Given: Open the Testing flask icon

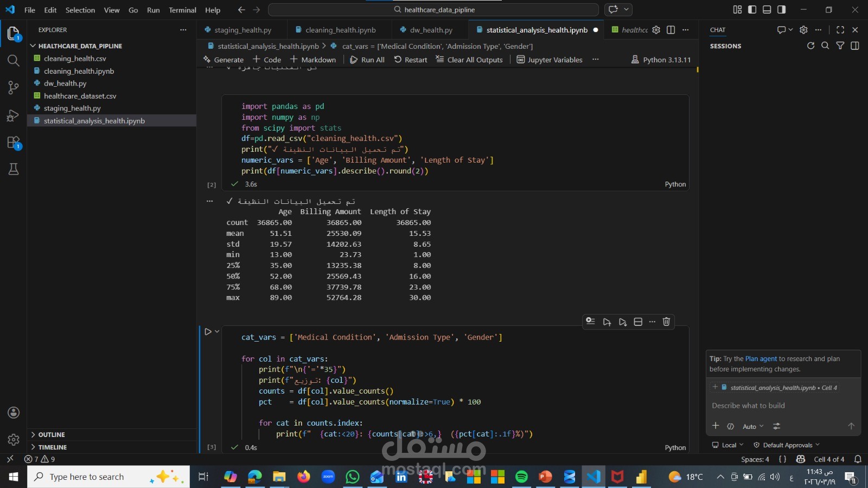Looking at the screenshot, I should coord(14,170).
